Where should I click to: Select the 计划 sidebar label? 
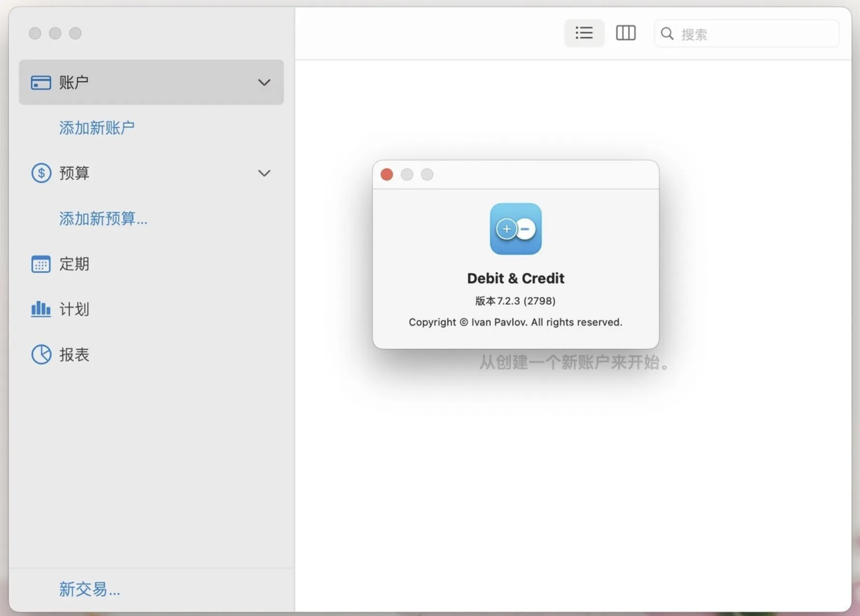coord(74,309)
